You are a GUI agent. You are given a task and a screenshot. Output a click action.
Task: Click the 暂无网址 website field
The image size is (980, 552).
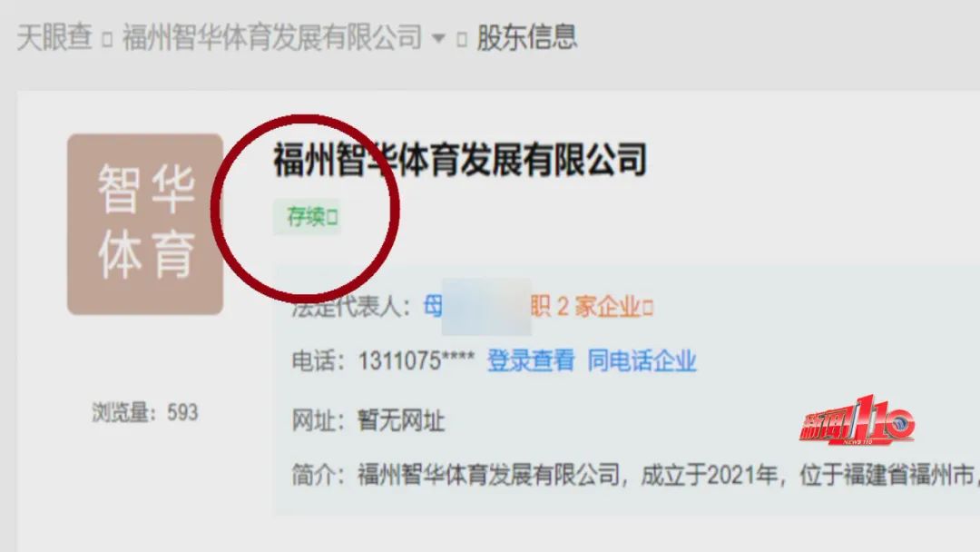coord(401,420)
